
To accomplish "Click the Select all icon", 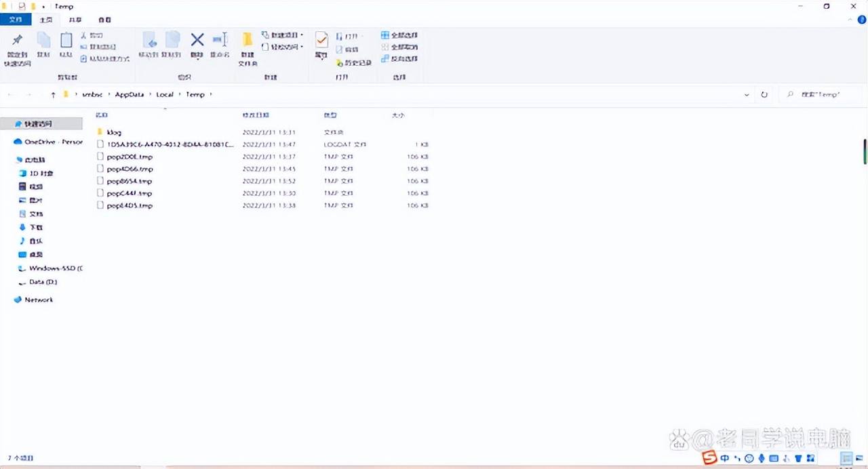I will coord(384,35).
